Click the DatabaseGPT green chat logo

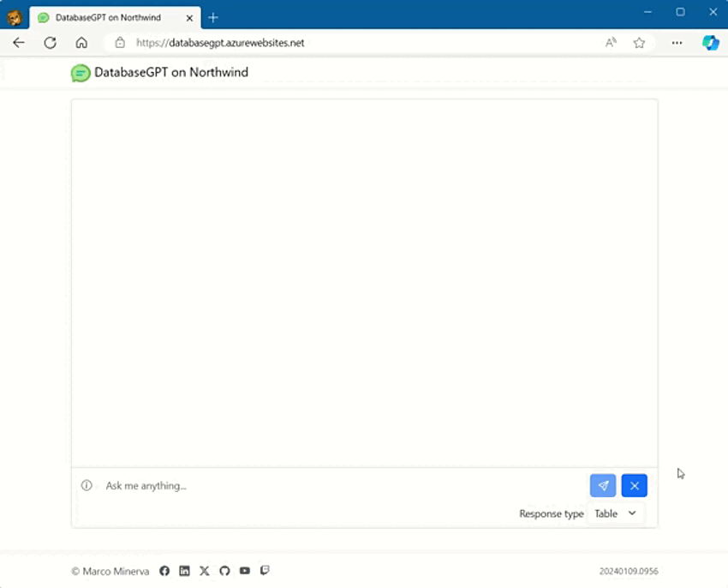click(x=81, y=73)
